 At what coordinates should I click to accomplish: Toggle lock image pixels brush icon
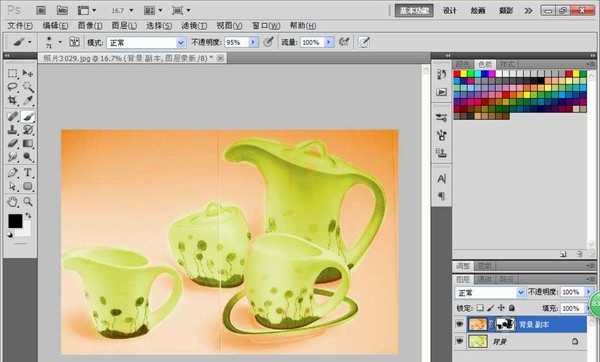491,308
